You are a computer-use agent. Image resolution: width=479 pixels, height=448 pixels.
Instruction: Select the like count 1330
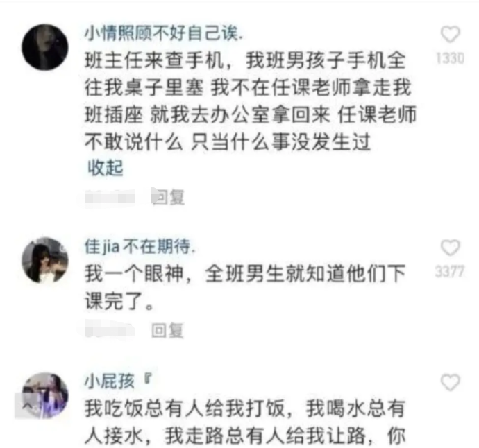tap(450, 58)
